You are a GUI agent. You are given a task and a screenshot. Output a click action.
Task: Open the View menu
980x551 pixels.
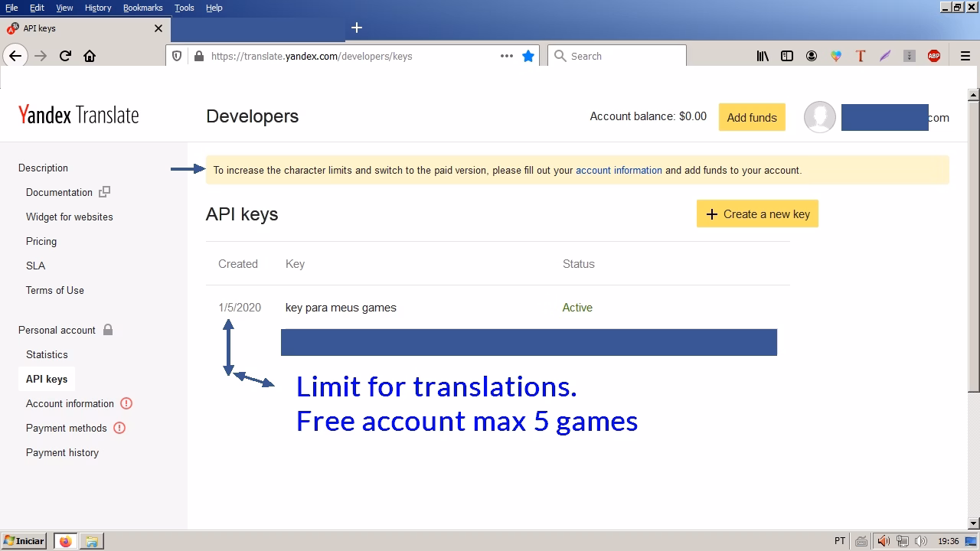point(64,8)
